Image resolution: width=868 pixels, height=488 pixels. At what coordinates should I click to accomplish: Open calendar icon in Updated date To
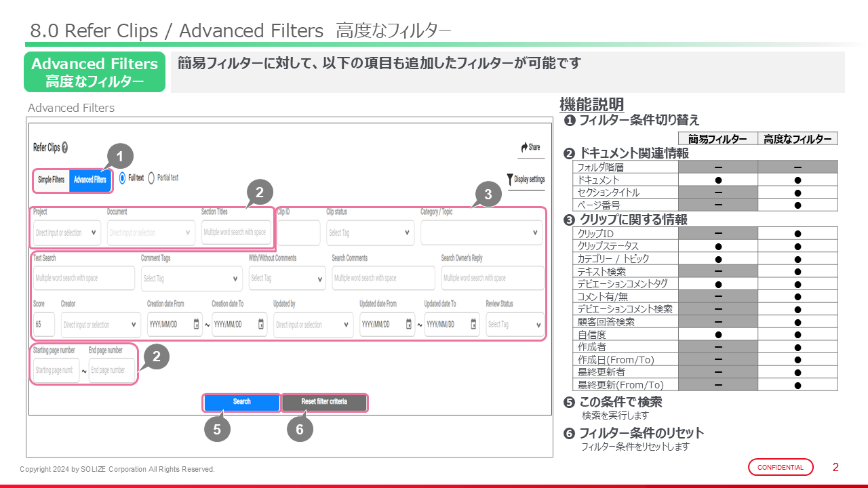tap(473, 325)
